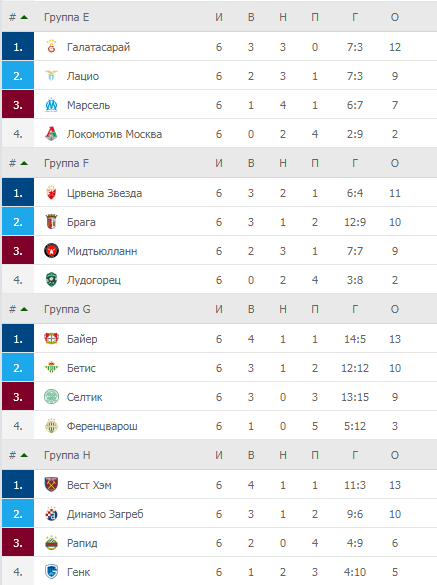This screenshot has width=437, height=585.
Task: Sort Группа H by position arrow
Action: click(x=24, y=455)
